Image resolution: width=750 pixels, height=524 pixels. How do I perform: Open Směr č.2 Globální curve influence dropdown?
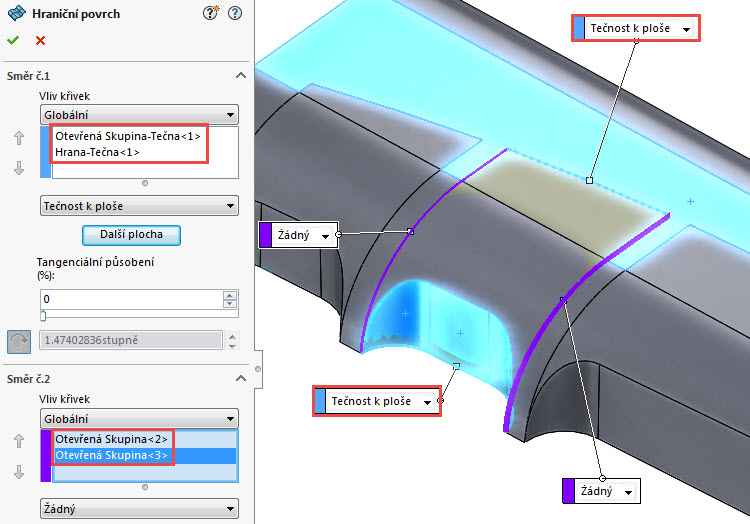pyautogui.click(x=139, y=419)
